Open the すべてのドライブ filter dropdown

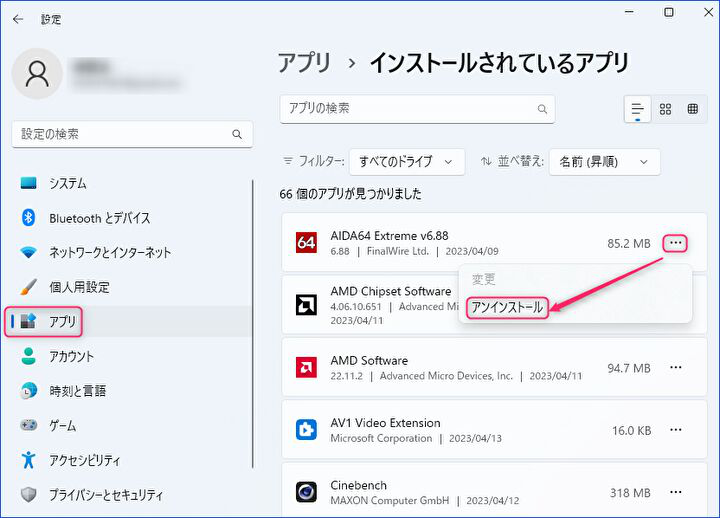point(407,162)
